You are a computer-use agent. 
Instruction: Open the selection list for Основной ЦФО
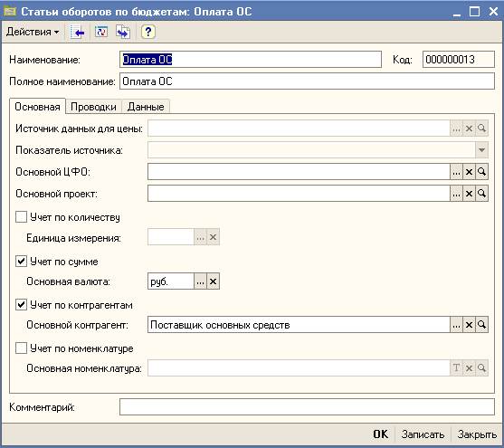456,172
